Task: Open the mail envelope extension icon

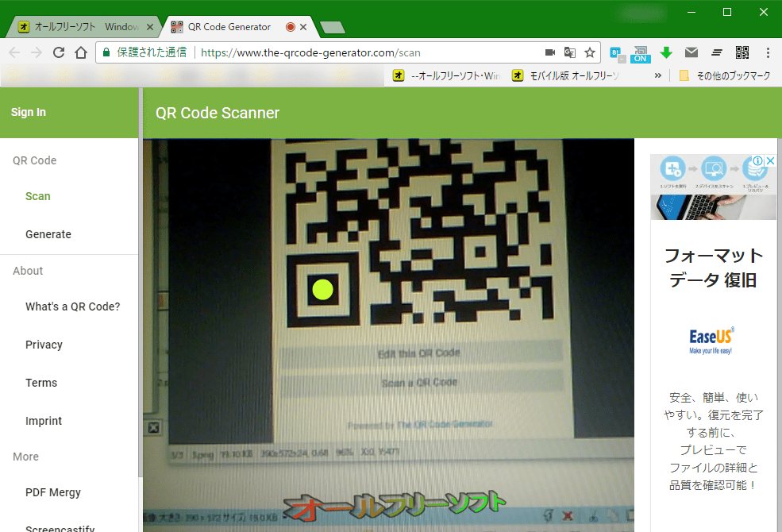Action: [691, 52]
